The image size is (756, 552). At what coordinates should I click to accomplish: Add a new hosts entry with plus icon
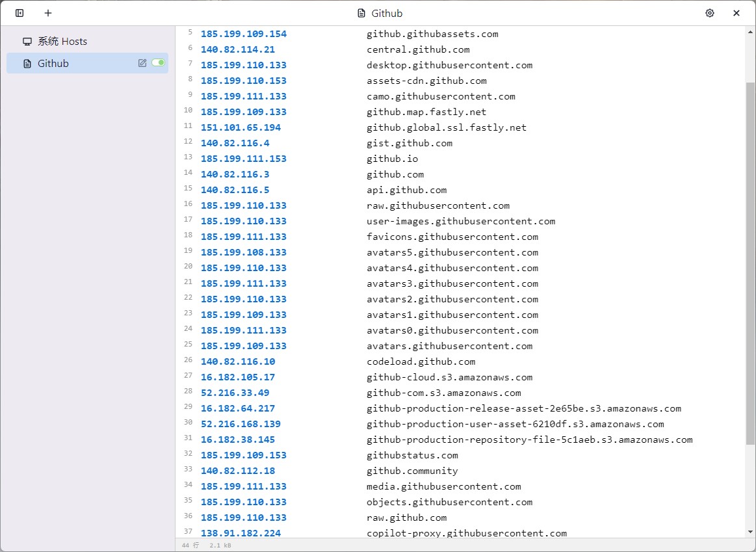pyautogui.click(x=48, y=13)
